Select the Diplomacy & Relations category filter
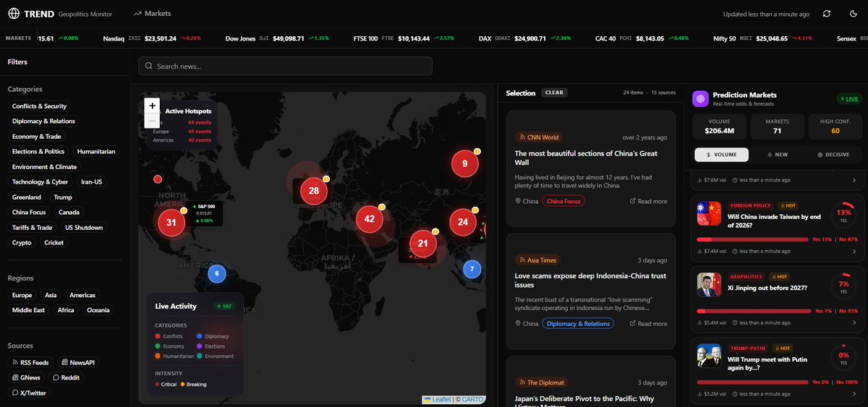This screenshot has height=407, width=868. pos(43,121)
